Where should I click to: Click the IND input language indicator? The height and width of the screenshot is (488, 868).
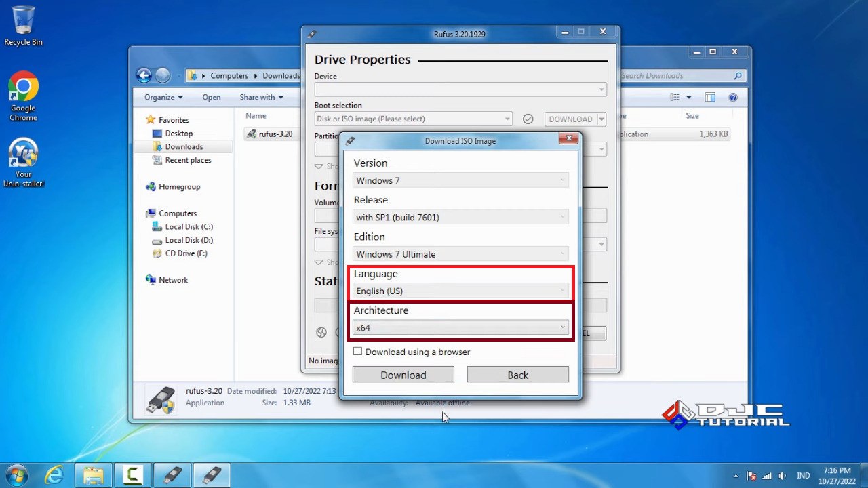coord(803,476)
